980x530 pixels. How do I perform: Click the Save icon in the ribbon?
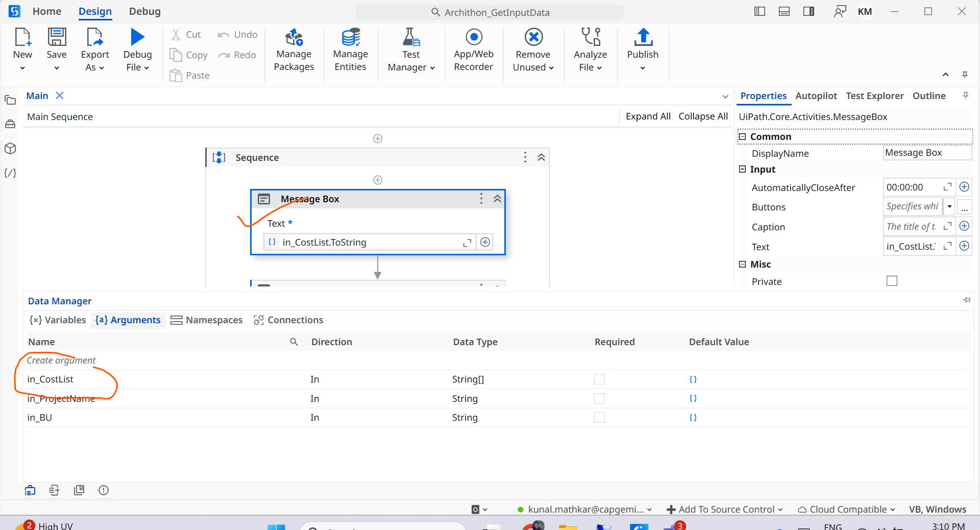pyautogui.click(x=57, y=38)
